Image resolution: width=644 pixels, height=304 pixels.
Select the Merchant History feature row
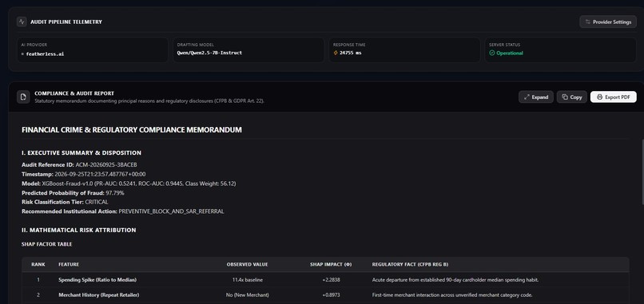pyautogui.click(x=325, y=295)
